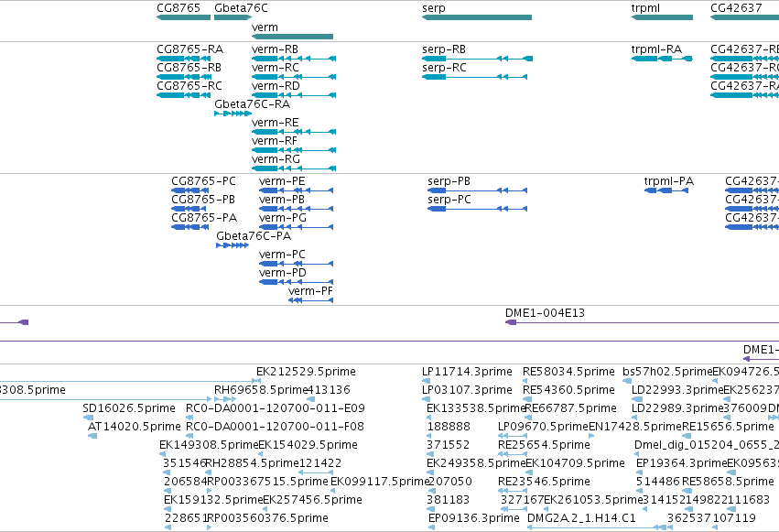Select the trpml-RA transcript

click(662, 59)
